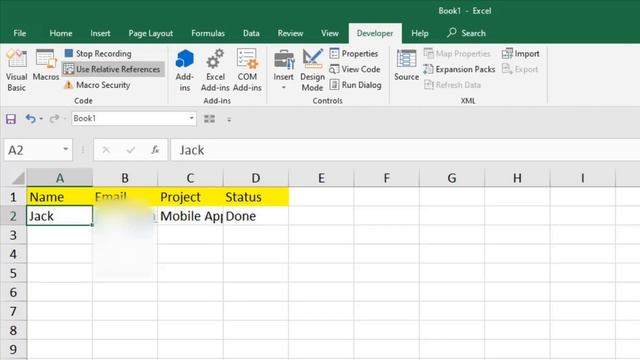The image size is (640, 360).
Task: Open the Data tab
Action: [x=251, y=33]
